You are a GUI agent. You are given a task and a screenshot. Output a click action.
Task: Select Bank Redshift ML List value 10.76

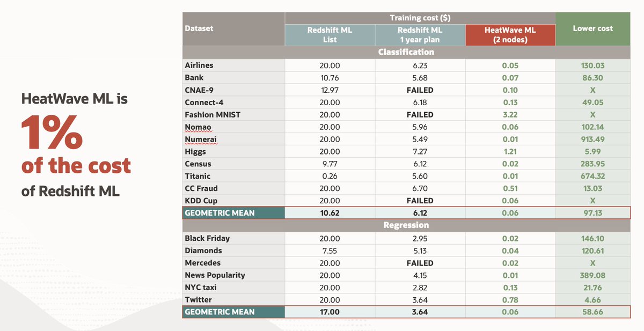(x=330, y=78)
